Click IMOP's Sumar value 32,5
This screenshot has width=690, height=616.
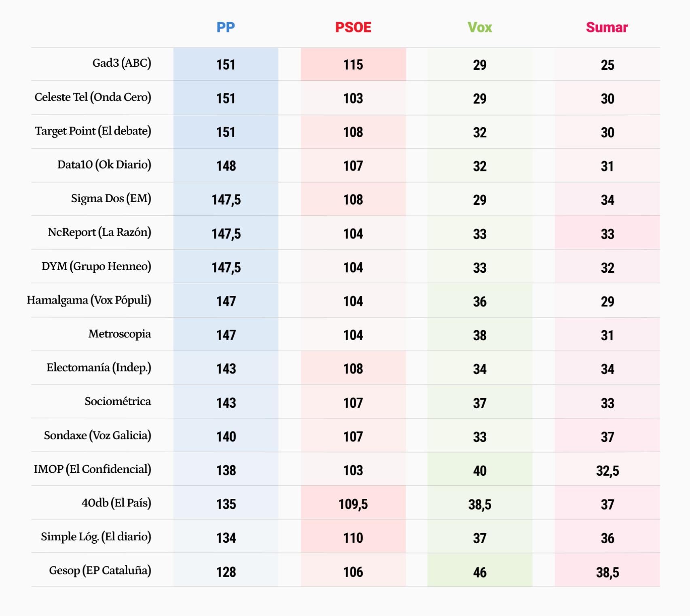click(607, 470)
